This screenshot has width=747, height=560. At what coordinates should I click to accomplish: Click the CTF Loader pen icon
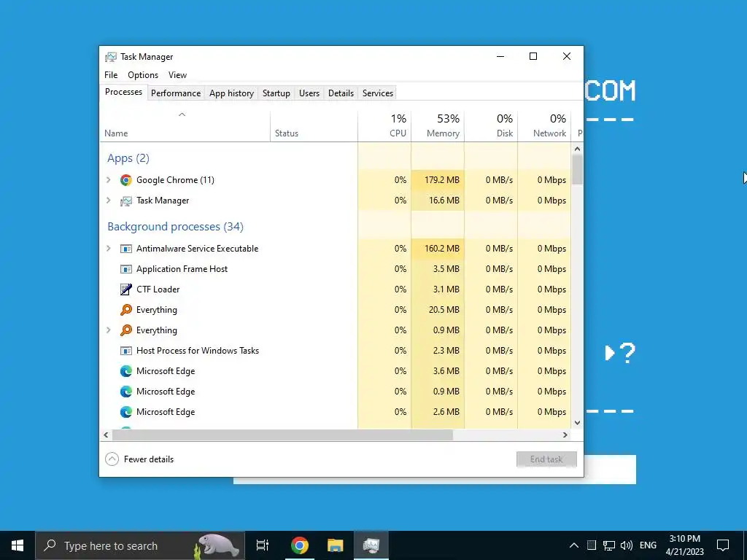click(x=125, y=289)
